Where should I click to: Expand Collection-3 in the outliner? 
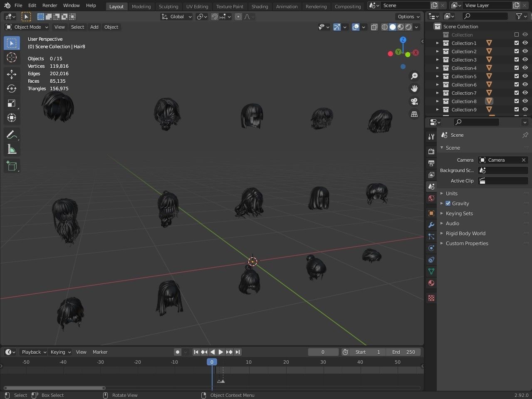(x=438, y=60)
